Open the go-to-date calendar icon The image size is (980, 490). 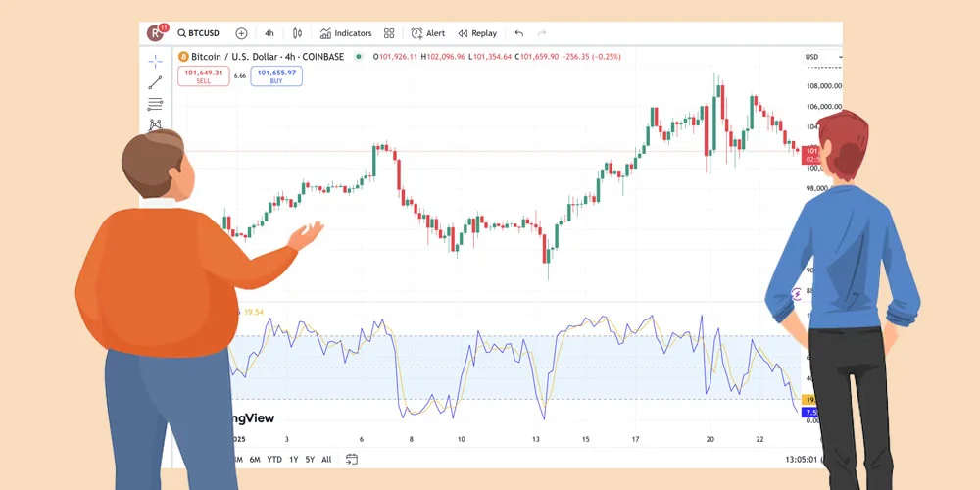(352, 460)
